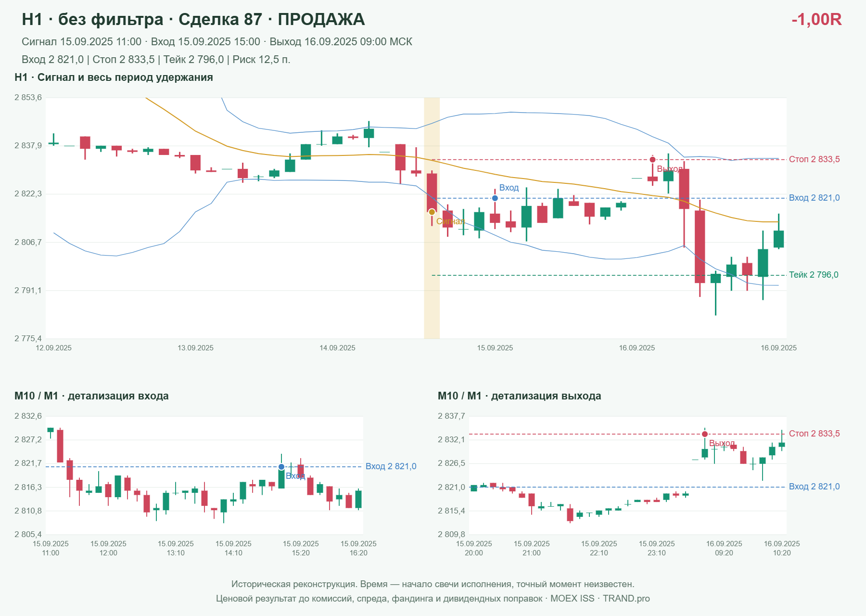Screen dimensions: 866x616
Task: Click the blue Вход dot in entry detail chart
Action: click(281, 467)
